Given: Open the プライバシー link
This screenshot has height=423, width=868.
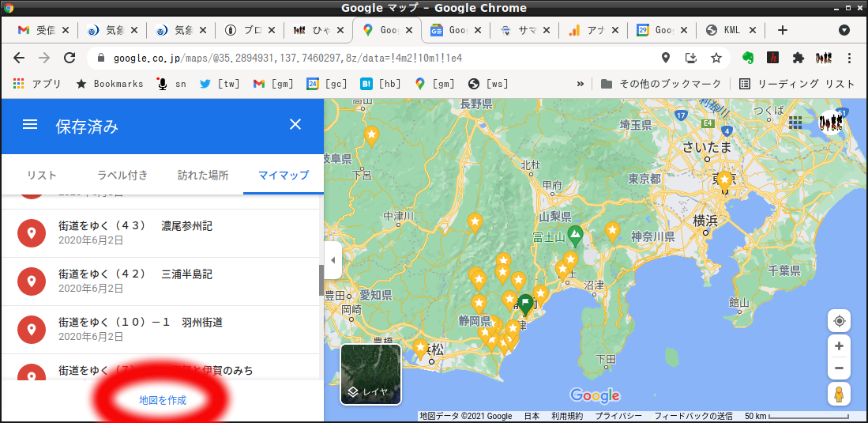Looking at the screenshot, I should [618, 416].
